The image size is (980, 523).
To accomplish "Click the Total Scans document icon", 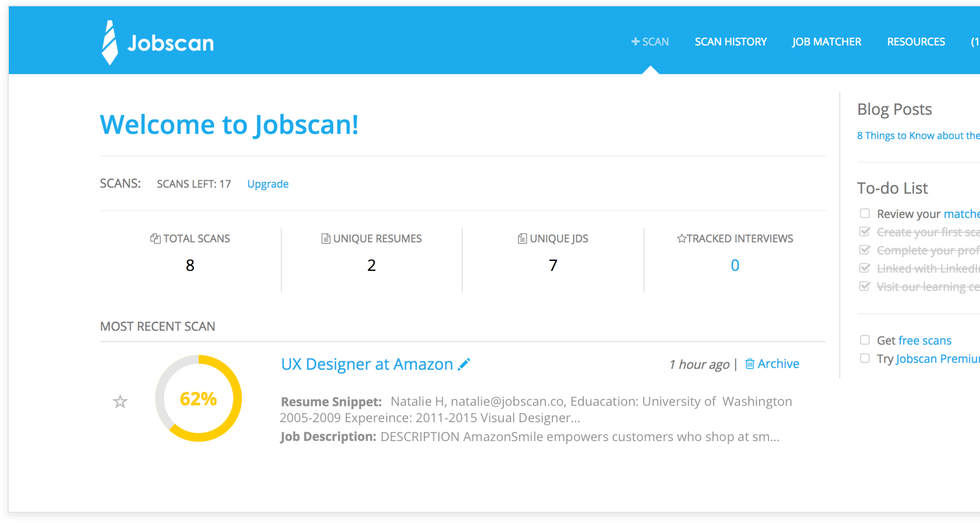I will point(155,238).
